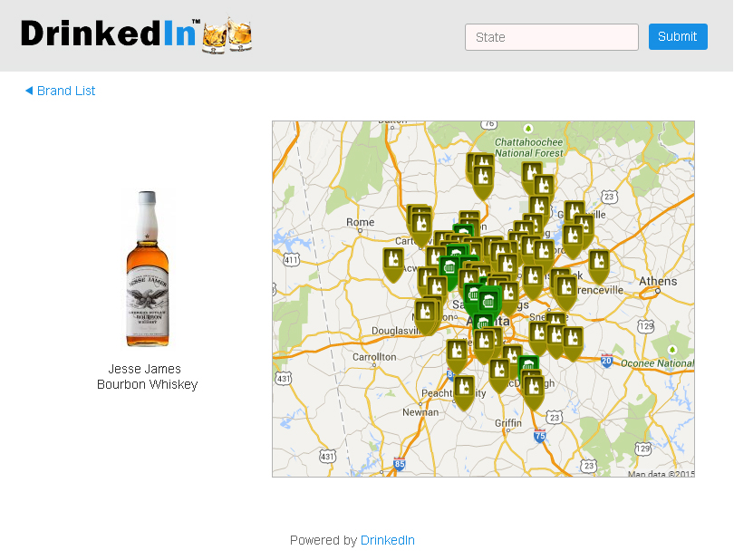The image size is (734, 560).
Task: Click Oconee National forest label
Action: point(657,363)
